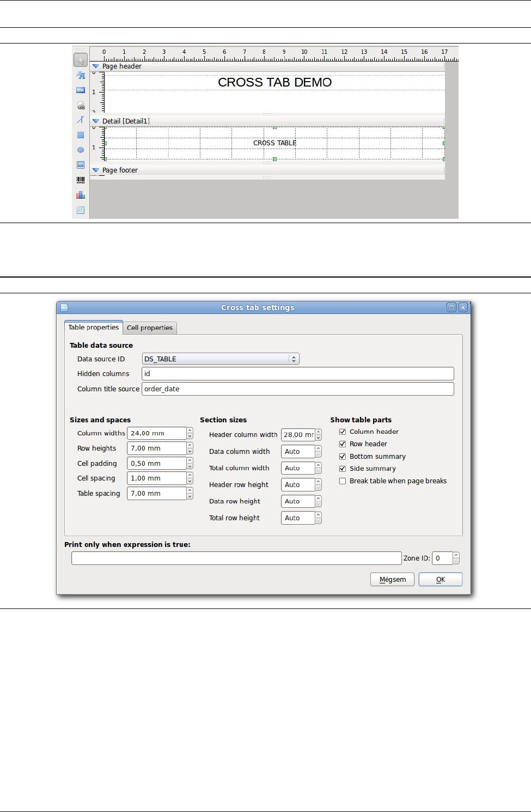Click the Total row height value
Screen dimensions: 531x812
[x=298, y=518]
